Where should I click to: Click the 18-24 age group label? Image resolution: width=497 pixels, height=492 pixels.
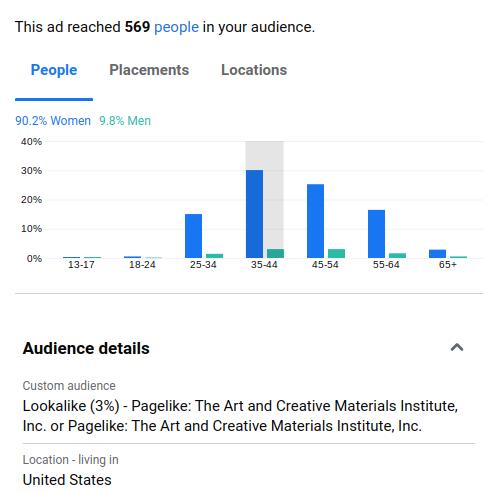[142, 265]
